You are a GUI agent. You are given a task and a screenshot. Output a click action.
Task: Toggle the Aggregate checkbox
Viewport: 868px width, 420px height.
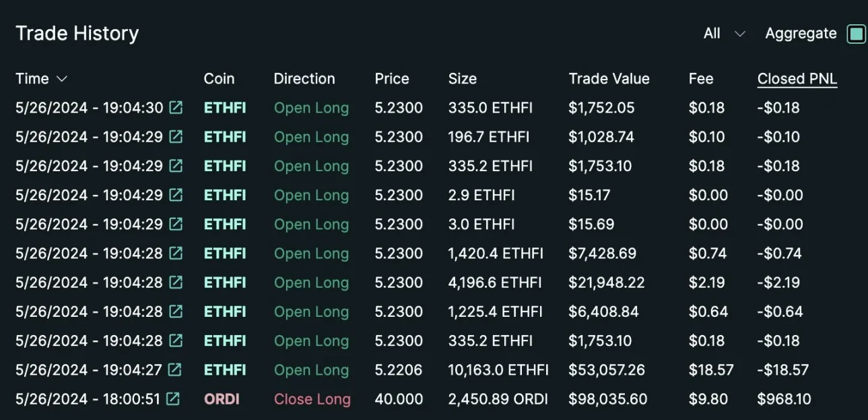856,34
